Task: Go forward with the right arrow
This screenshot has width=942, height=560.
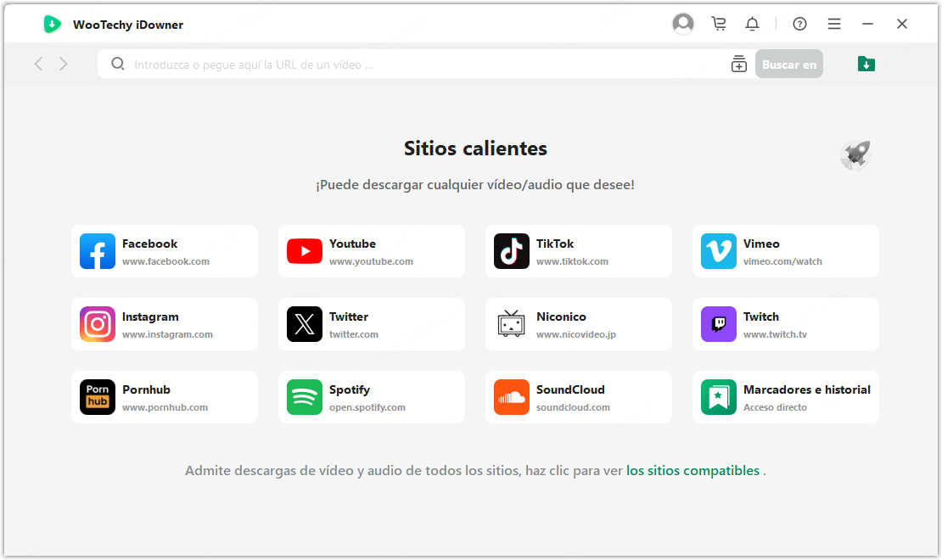Action: [64, 64]
